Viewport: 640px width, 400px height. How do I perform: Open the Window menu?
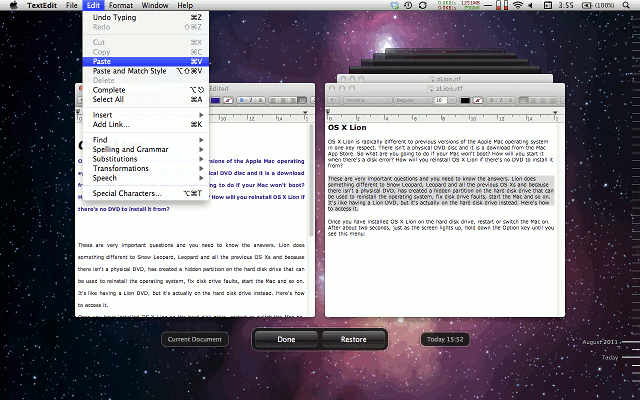(x=155, y=5)
